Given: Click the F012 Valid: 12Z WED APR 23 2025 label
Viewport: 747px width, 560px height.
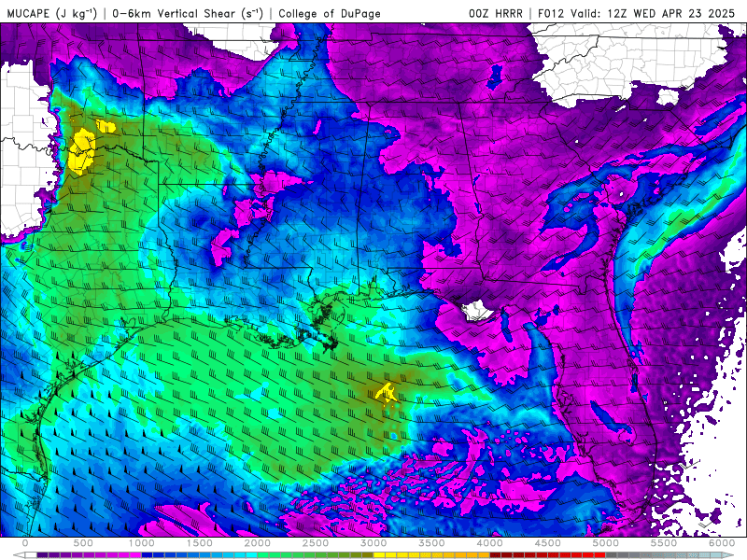Looking at the screenshot, I should point(636,13).
